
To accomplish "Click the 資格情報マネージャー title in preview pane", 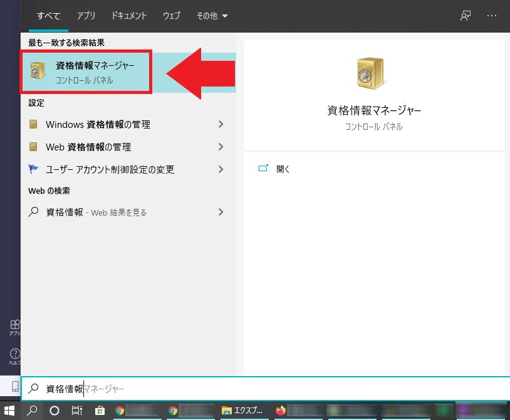I will point(373,110).
